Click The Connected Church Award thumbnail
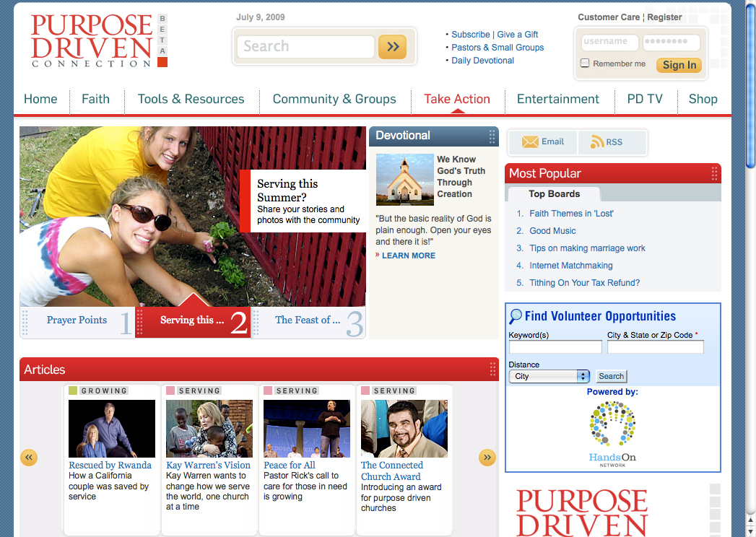Viewport: 756px width, 537px height. (404, 429)
